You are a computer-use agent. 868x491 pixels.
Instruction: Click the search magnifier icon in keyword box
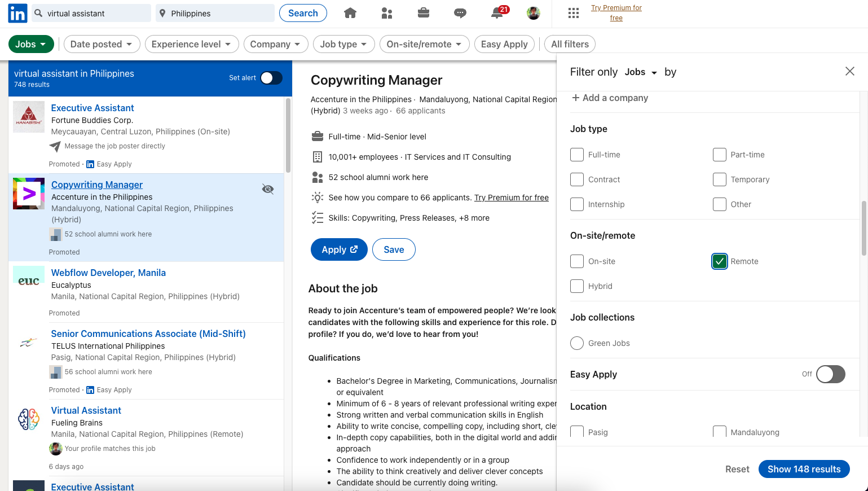(x=38, y=13)
